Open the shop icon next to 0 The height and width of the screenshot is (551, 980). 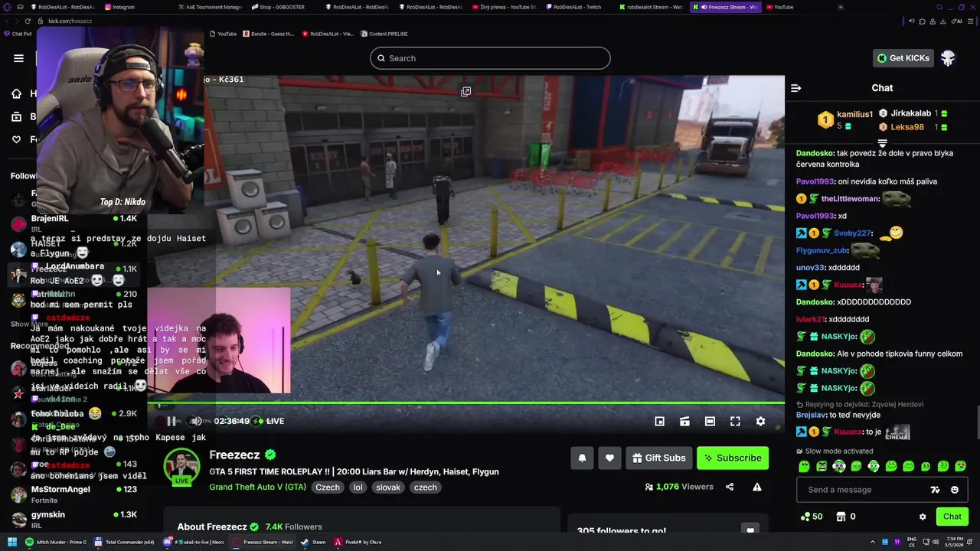(841, 517)
